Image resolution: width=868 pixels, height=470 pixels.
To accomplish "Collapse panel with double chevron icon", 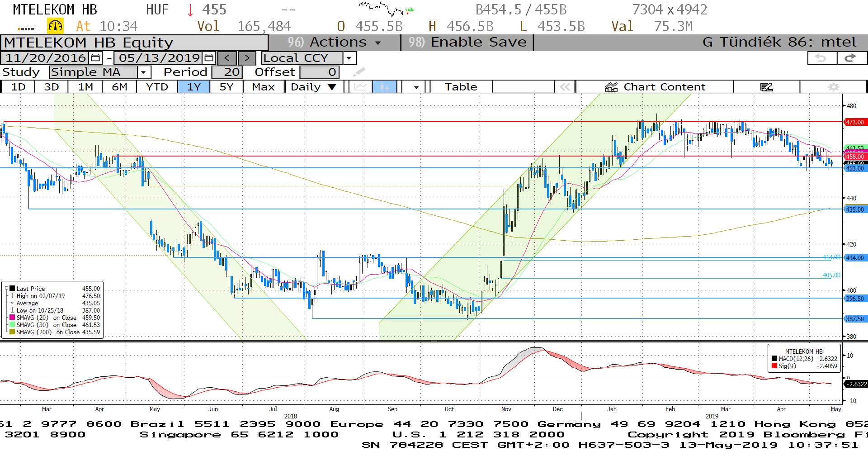I will pos(565,87).
